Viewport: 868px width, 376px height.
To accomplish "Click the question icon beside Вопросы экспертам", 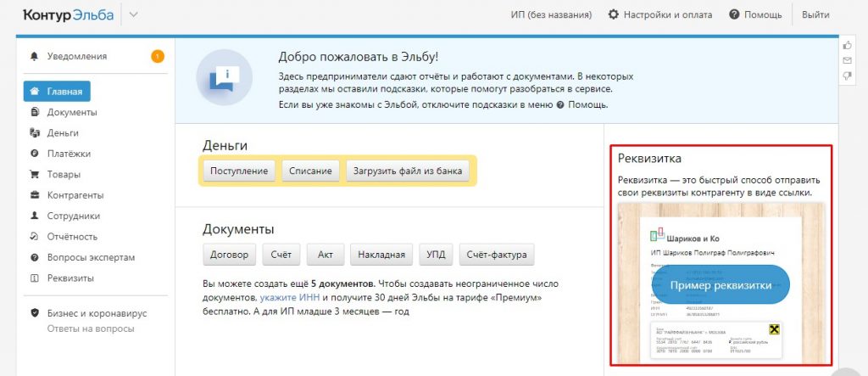I will tap(35, 257).
